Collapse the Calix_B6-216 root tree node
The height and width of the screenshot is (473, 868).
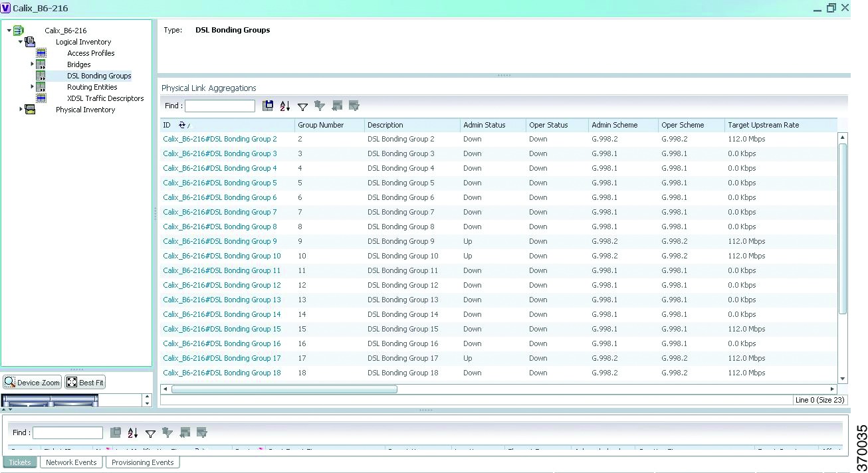pos(9,31)
